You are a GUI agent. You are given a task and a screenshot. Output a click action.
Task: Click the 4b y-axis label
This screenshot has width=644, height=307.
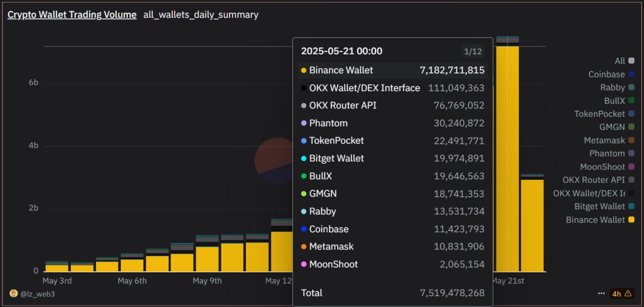(x=33, y=146)
